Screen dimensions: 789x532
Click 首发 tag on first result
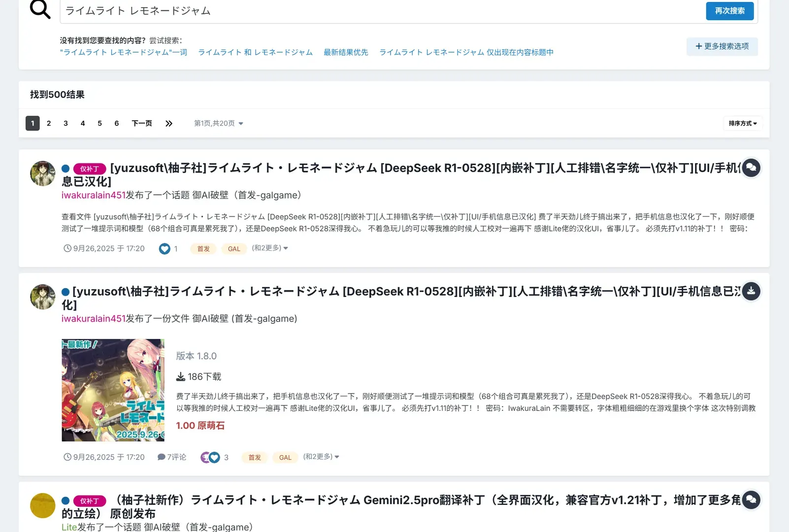pos(203,249)
